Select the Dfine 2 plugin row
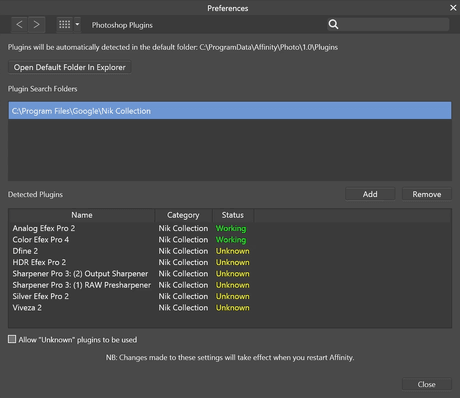 click(x=230, y=251)
